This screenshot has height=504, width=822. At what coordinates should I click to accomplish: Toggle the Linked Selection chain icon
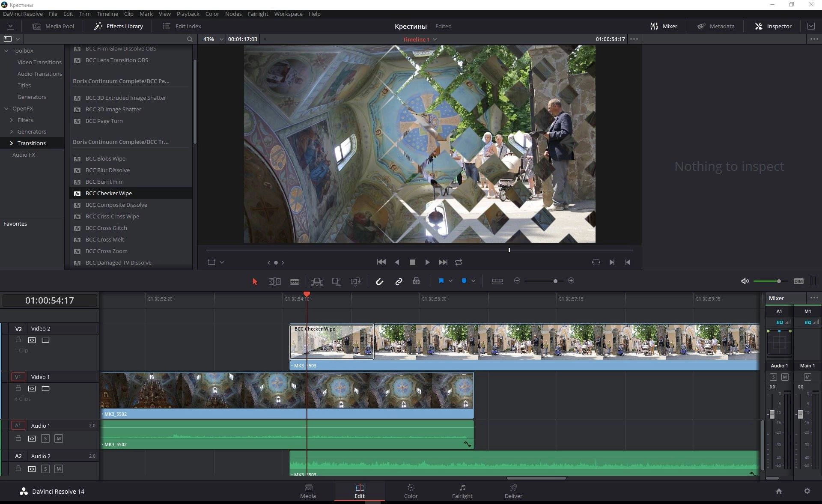point(399,281)
